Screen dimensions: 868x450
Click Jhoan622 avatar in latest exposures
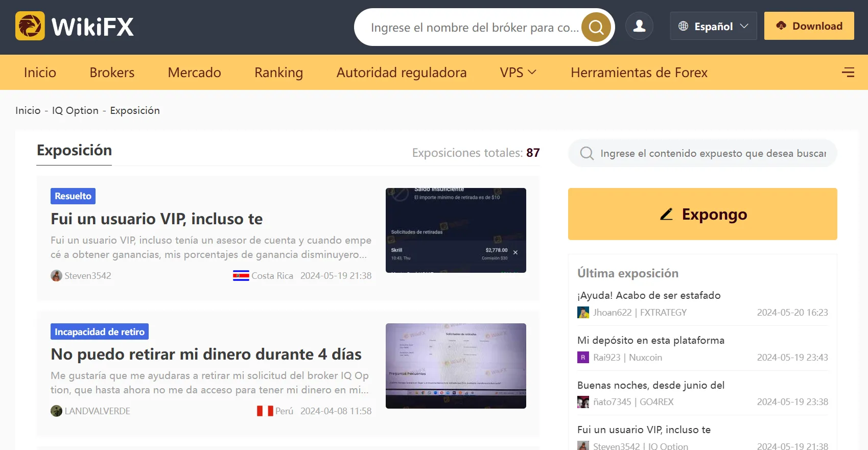583,313
